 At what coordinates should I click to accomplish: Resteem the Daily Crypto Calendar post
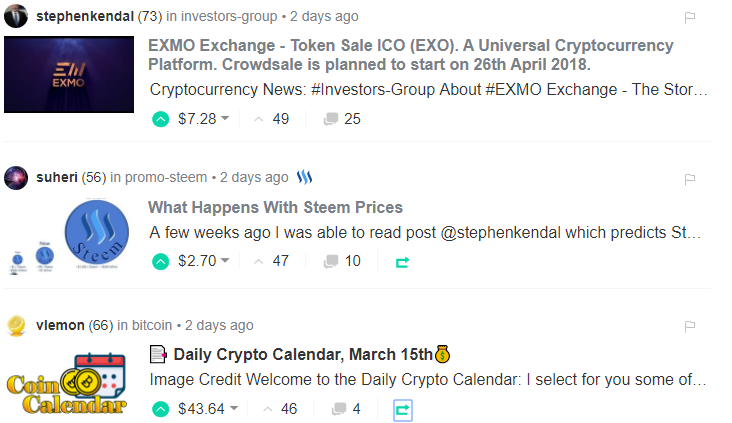[x=403, y=408]
